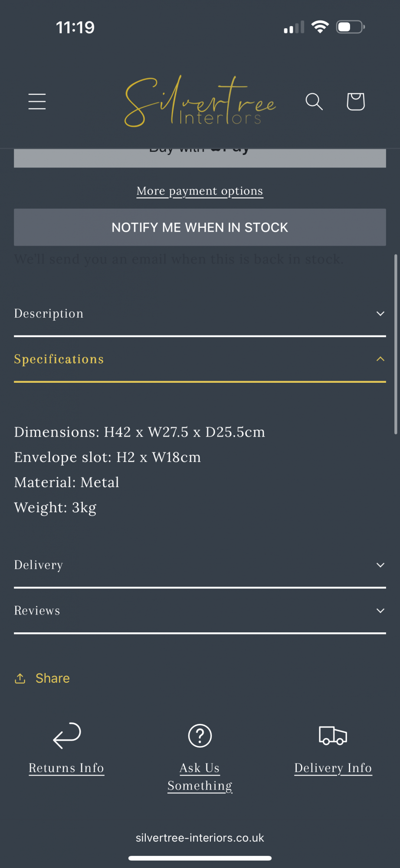
Task: Open the Returns Info link
Action: tap(66, 768)
